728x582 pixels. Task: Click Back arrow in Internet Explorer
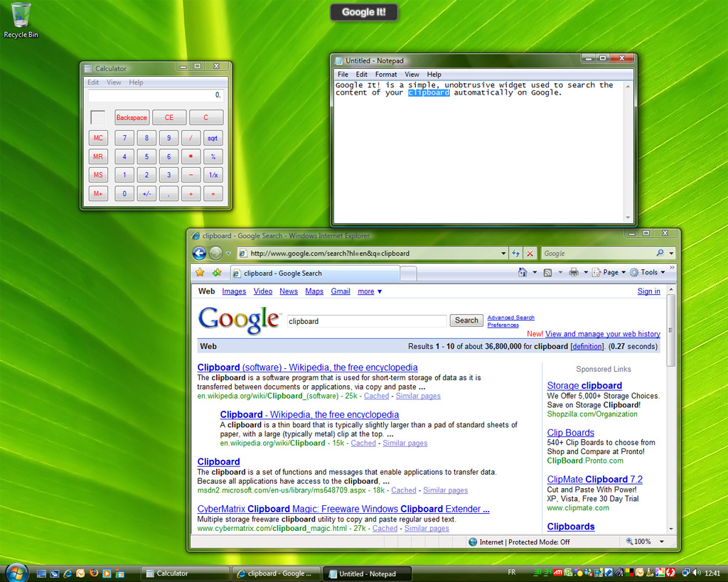coord(199,253)
